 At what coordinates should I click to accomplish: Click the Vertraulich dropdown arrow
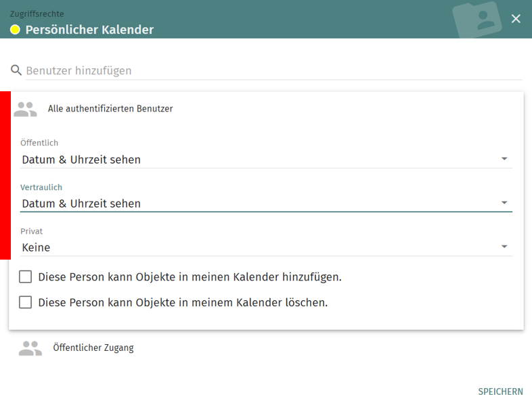[x=504, y=203]
